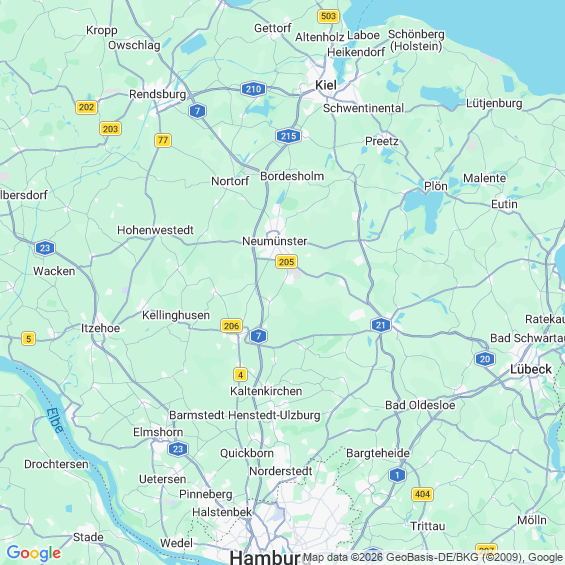Open the Google logo link

(x=34, y=553)
